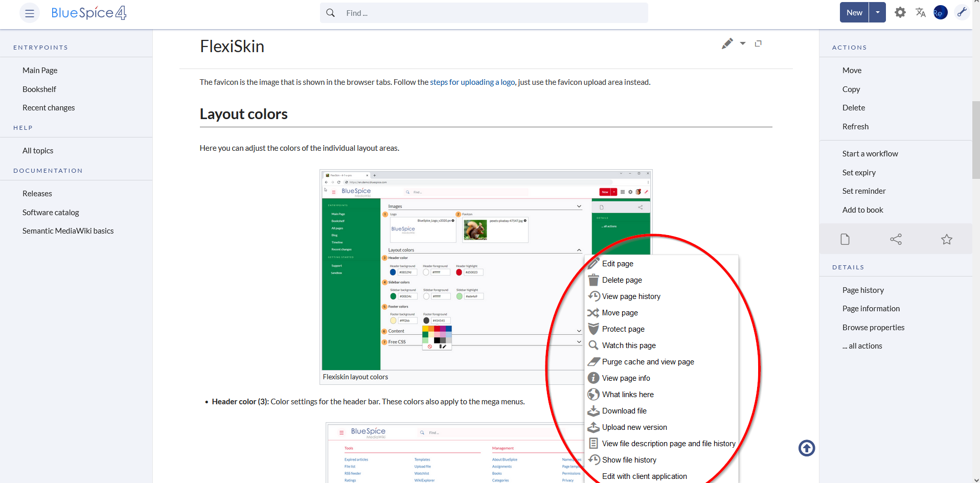Click the watch star icon

[947, 239]
